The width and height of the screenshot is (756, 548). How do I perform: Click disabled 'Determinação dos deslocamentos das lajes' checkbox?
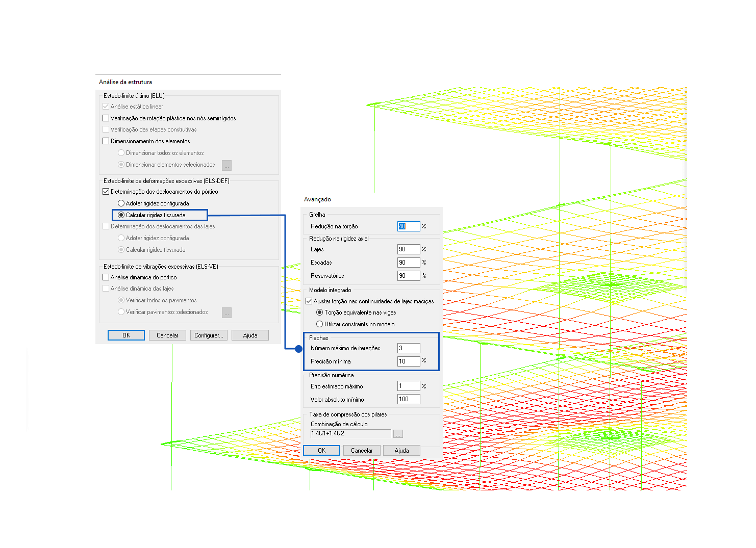tap(106, 226)
